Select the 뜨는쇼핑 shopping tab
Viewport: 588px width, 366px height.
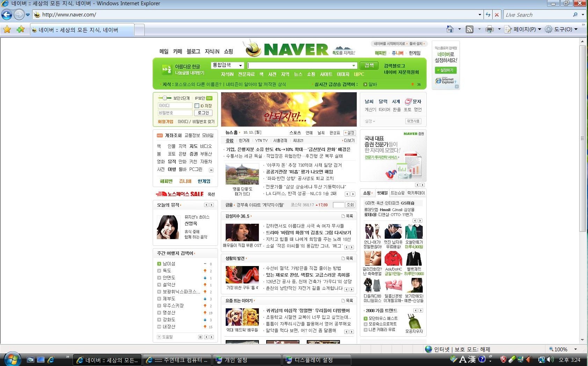pyautogui.click(x=397, y=193)
